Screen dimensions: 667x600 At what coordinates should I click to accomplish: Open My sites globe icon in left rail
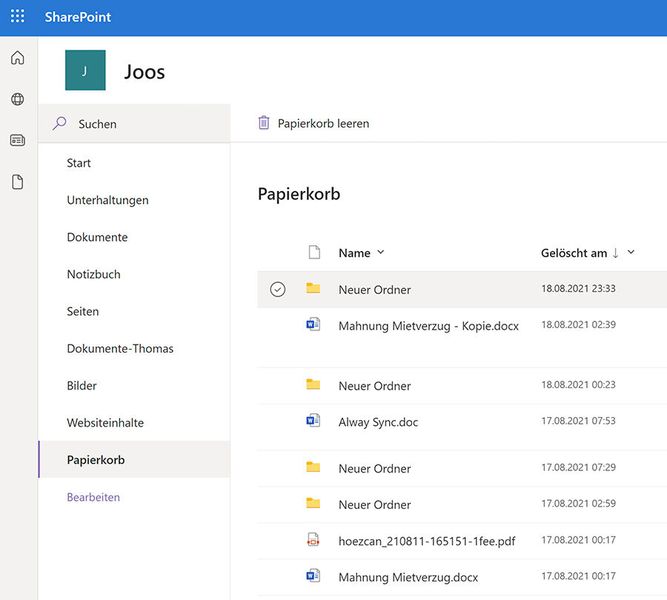pos(17,99)
